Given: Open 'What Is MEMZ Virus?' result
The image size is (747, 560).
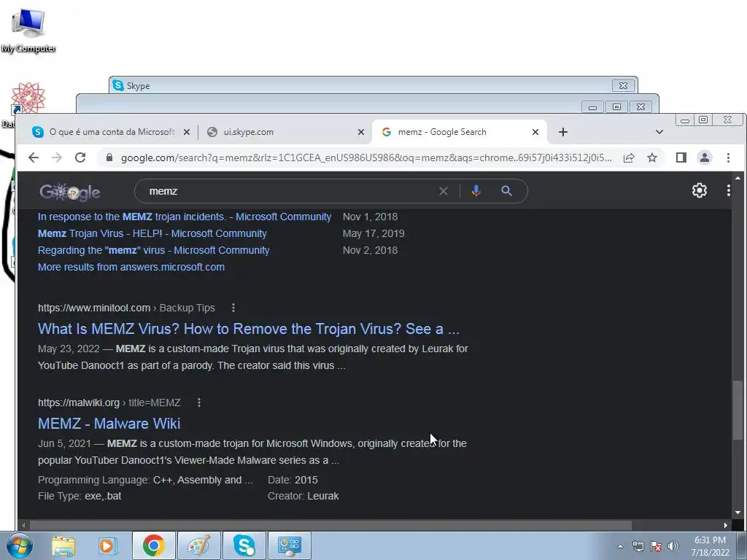Looking at the screenshot, I should [x=249, y=329].
